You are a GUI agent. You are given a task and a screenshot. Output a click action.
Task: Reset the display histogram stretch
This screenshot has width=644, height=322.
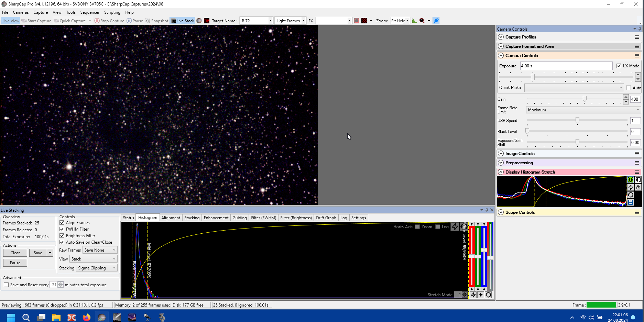[630, 195]
